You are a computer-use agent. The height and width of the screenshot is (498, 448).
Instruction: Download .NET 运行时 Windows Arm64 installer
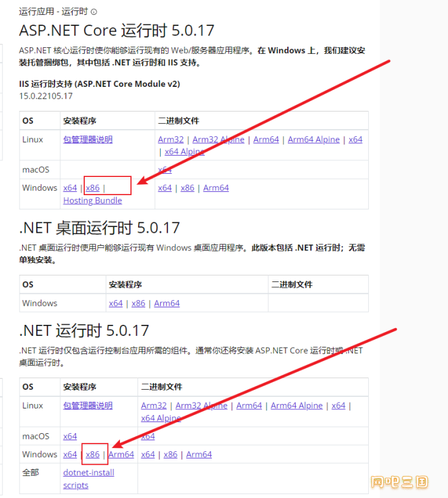click(121, 455)
